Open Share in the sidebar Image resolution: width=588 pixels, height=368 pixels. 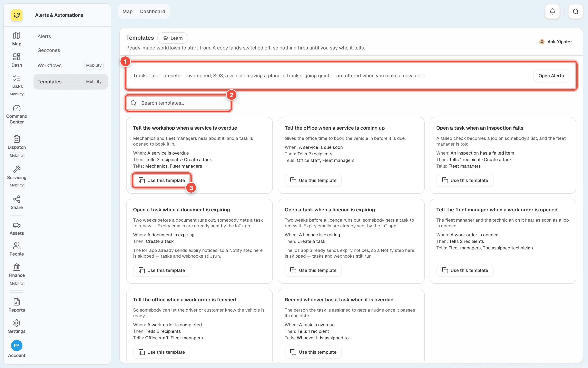pyautogui.click(x=17, y=202)
